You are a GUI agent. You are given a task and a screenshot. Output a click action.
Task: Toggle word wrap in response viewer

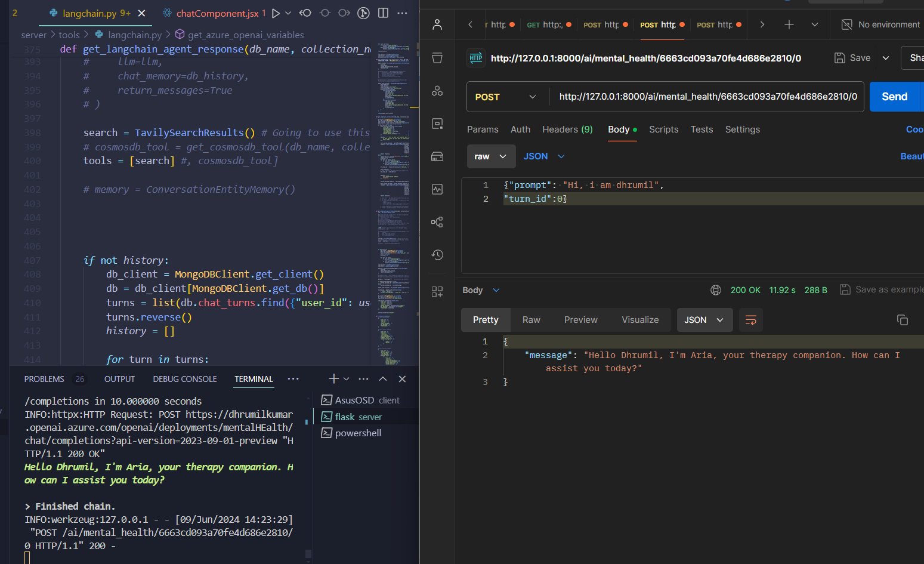(750, 320)
